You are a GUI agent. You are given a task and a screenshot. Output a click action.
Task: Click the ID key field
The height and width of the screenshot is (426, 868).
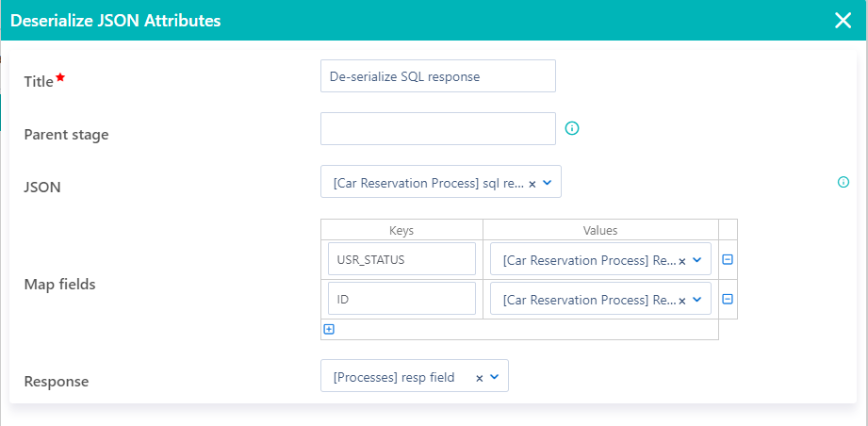point(401,299)
